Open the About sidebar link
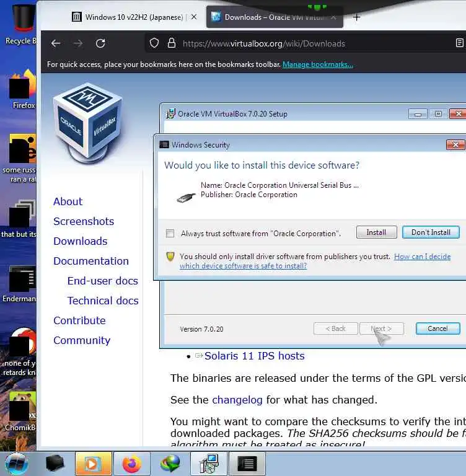The height and width of the screenshot is (476, 466). pos(68,201)
